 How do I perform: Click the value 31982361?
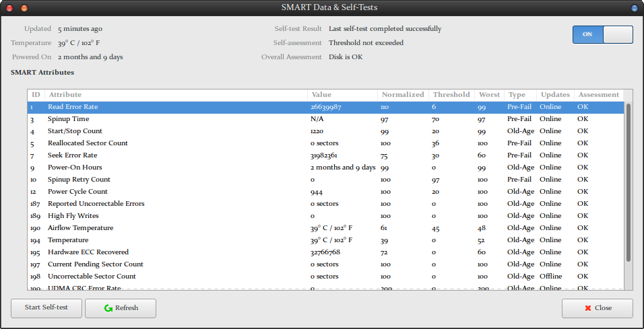[324, 155]
